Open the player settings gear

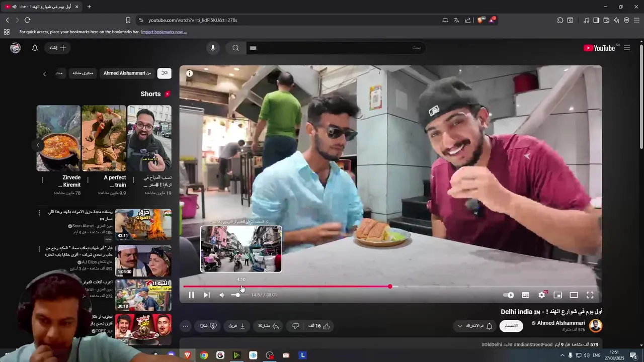(541, 295)
